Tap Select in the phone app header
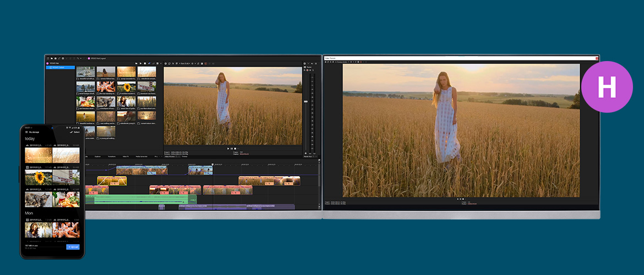This screenshot has height=275, width=644. click(75, 132)
